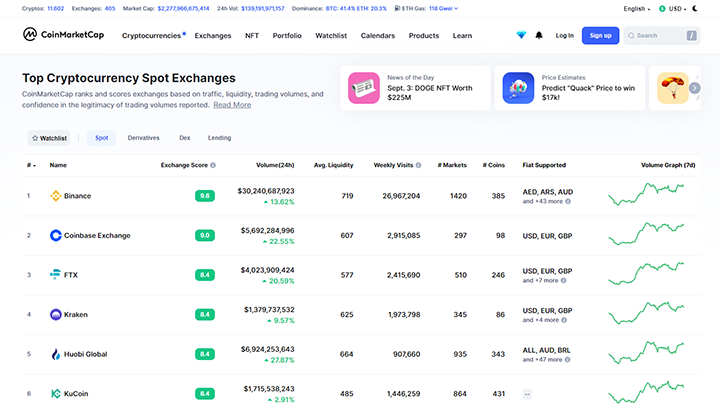This screenshot has width=720, height=413.
Task: Click Exchanges count 405 link
Action: point(110,8)
